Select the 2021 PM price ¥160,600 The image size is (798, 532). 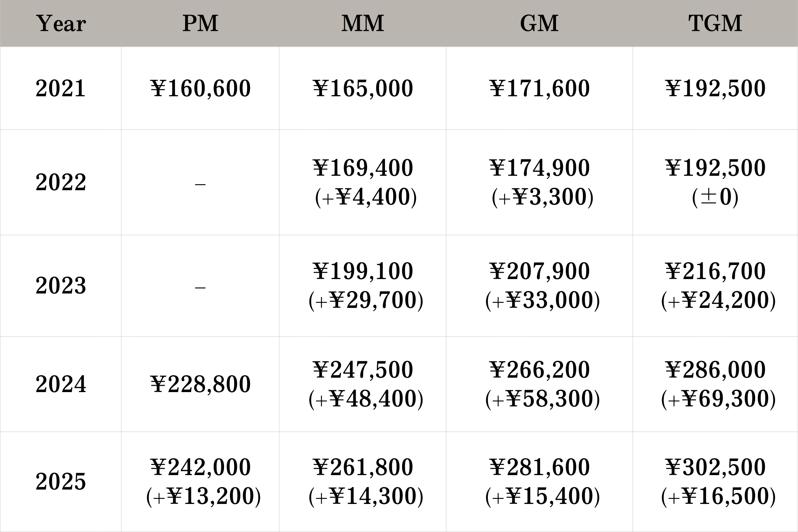coord(200,88)
